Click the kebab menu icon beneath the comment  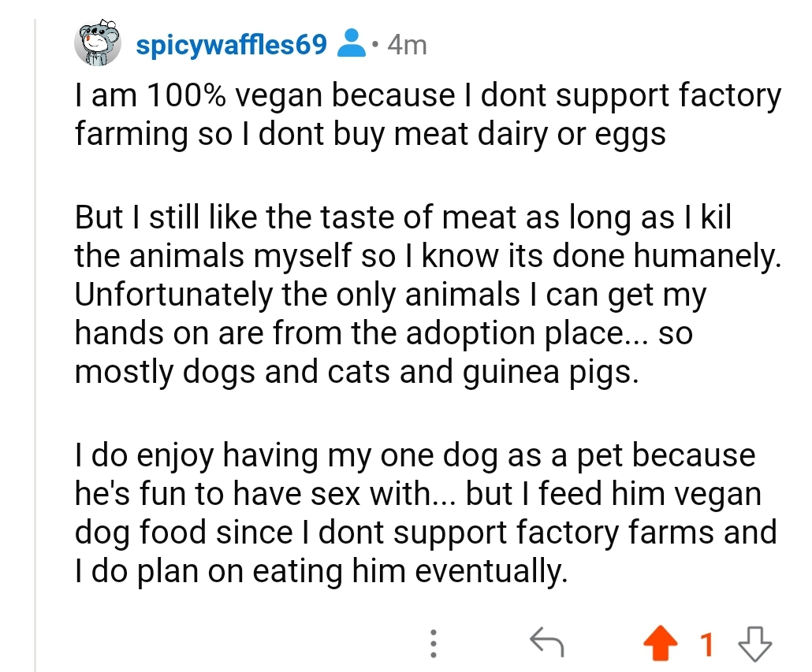click(434, 644)
